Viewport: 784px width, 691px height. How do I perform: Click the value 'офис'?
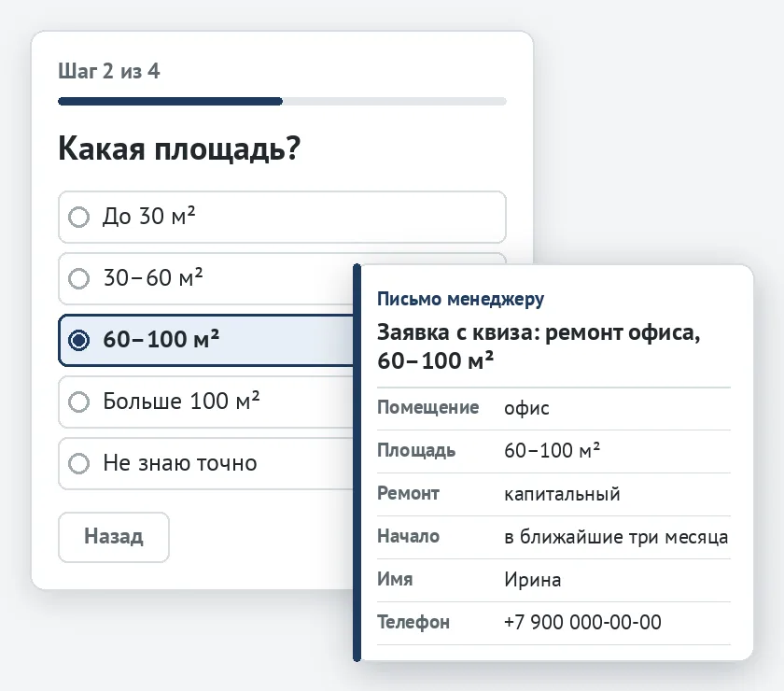tap(526, 408)
